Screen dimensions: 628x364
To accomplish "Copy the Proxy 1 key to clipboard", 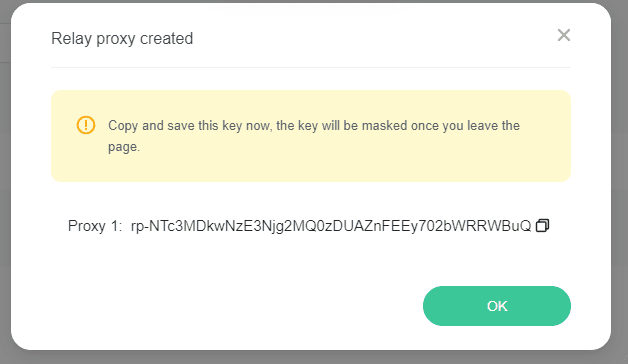I will coord(542,225).
